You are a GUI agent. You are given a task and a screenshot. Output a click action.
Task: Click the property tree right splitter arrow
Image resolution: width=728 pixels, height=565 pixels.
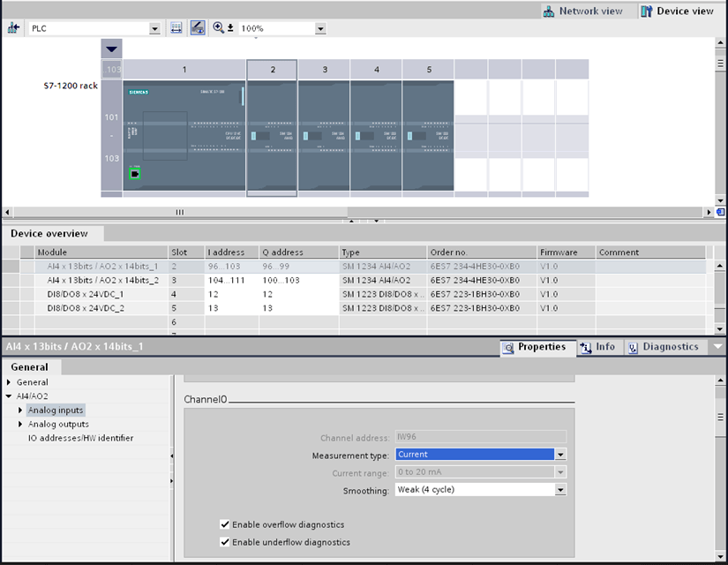pos(172,480)
